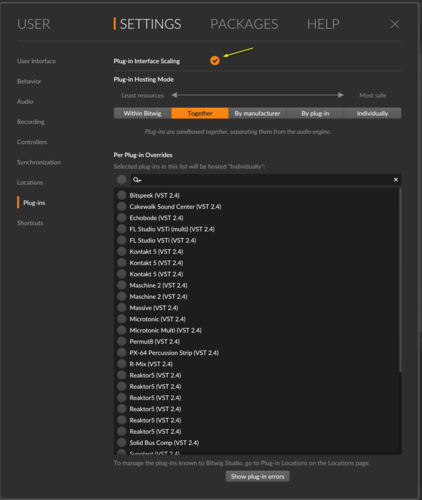Select Together hosting mode
422x500 pixels.
point(200,113)
